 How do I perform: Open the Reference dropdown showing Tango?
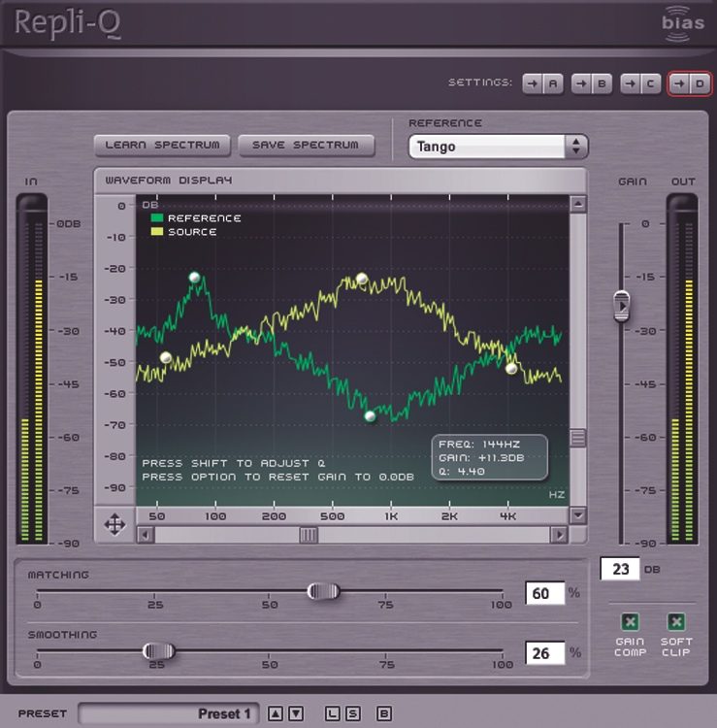coord(498,147)
